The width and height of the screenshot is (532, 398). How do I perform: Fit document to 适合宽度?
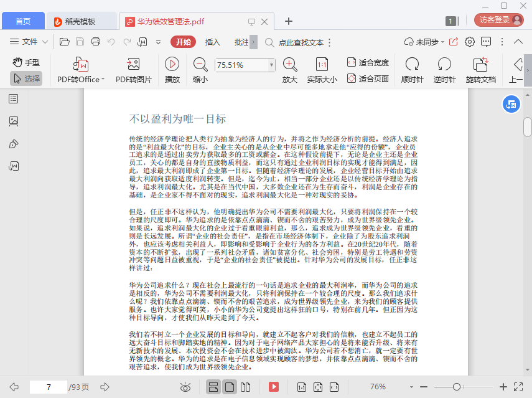click(368, 62)
